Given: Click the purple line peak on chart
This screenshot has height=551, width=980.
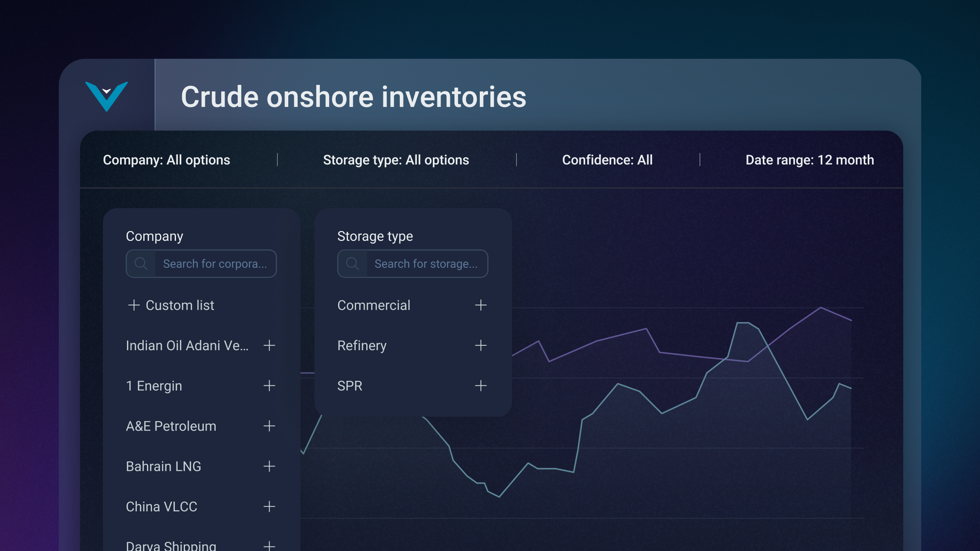Looking at the screenshot, I should point(821,307).
